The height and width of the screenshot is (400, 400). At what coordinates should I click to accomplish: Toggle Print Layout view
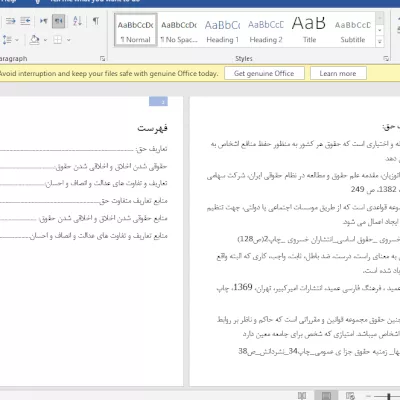pyautogui.click(x=326, y=396)
